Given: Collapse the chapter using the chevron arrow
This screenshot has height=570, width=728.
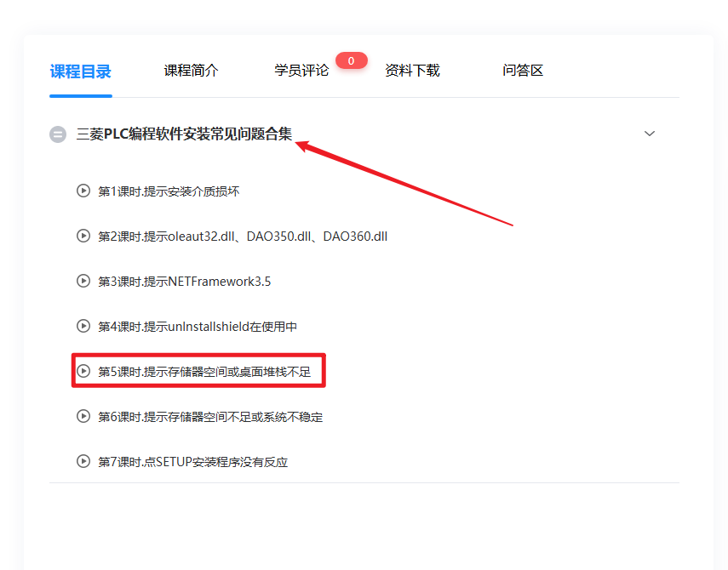Looking at the screenshot, I should [650, 134].
